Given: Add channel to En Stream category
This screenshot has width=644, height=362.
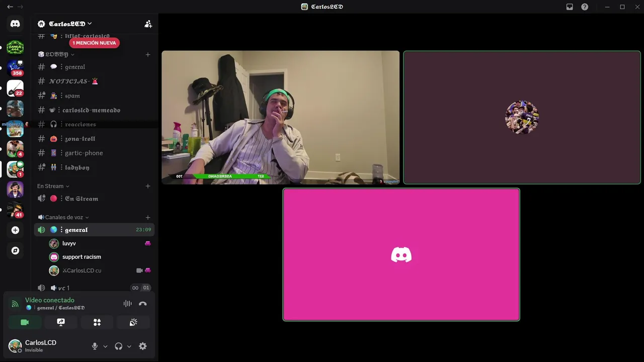Looking at the screenshot, I should pyautogui.click(x=148, y=186).
